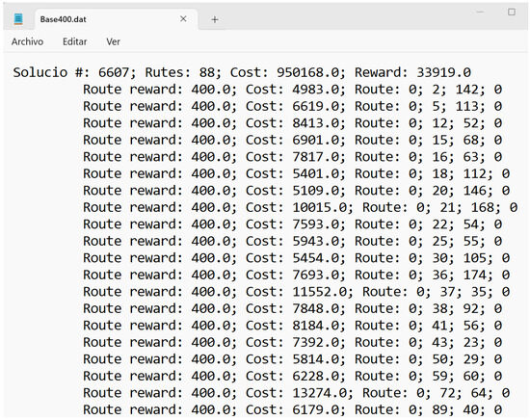This screenshot has width=530, height=420.
Task: Close the Base400.dat tab
Action: click(183, 19)
